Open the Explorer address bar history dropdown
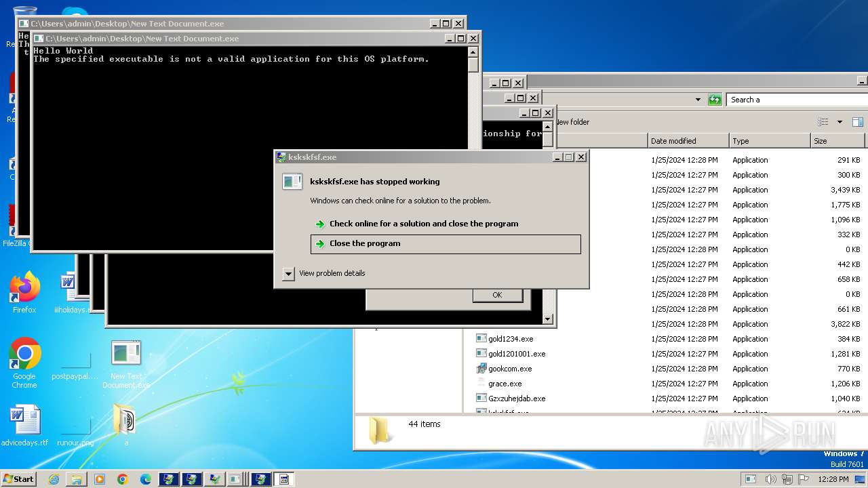 coord(698,100)
